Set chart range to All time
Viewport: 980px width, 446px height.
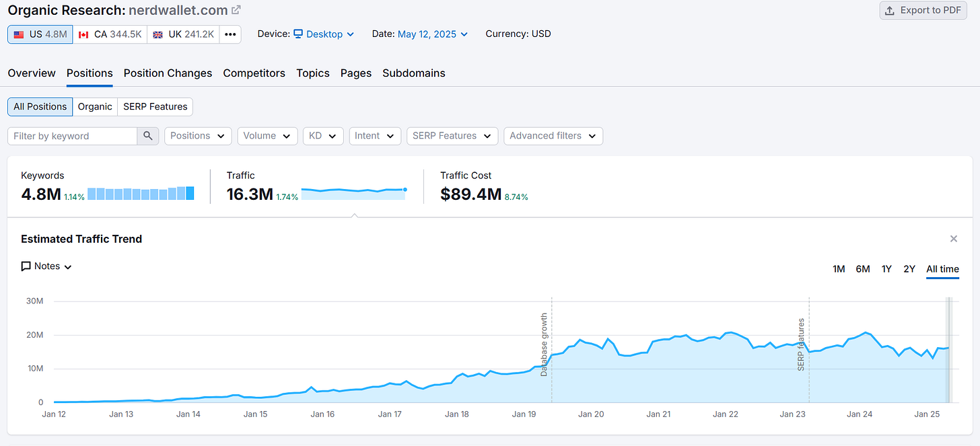942,269
